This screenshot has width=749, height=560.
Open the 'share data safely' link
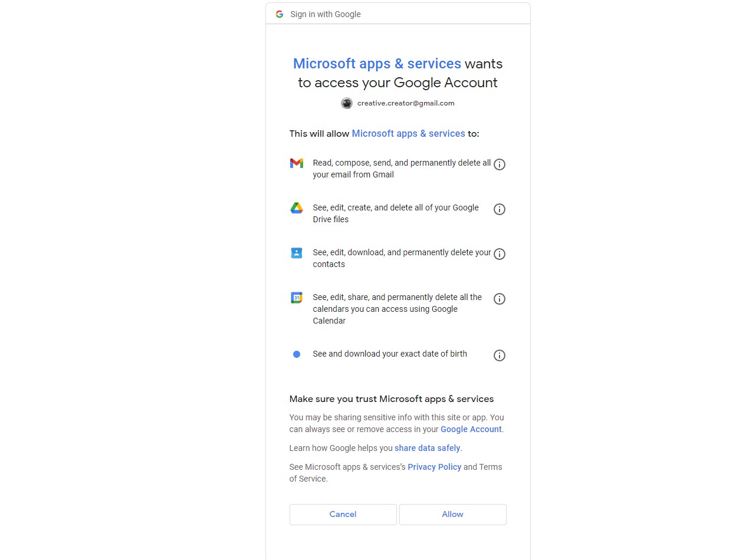pyautogui.click(x=428, y=448)
